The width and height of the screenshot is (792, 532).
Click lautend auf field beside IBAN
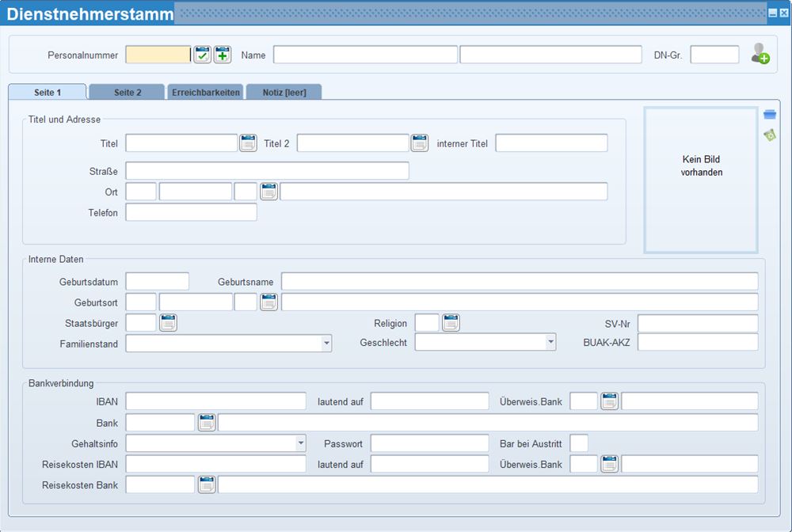click(x=430, y=401)
